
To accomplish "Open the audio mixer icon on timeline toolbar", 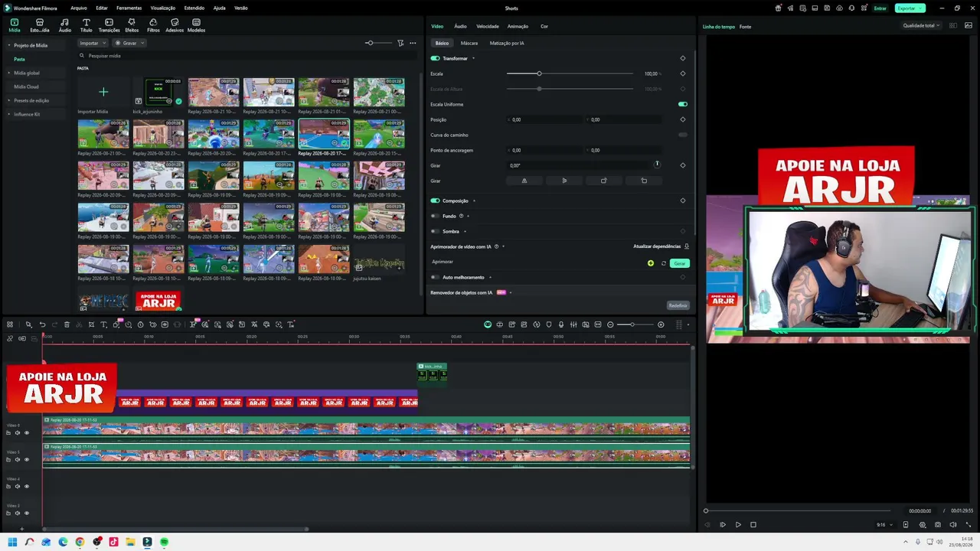I will pyautogui.click(x=573, y=324).
